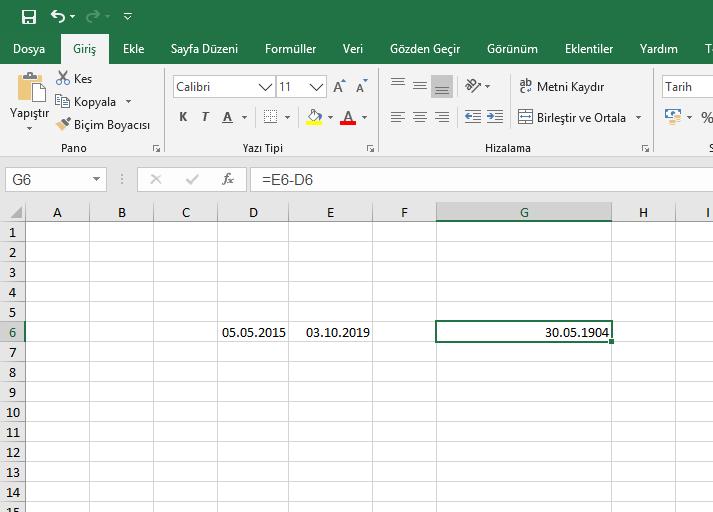
Task: Click the formula bar showing =E6-D6
Action: (x=481, y=180)
